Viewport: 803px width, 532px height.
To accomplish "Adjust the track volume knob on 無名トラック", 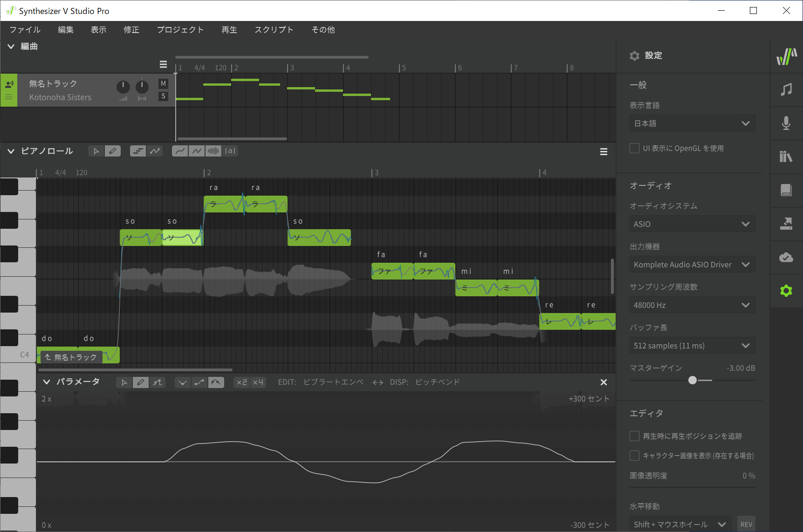I will (123, 87).
